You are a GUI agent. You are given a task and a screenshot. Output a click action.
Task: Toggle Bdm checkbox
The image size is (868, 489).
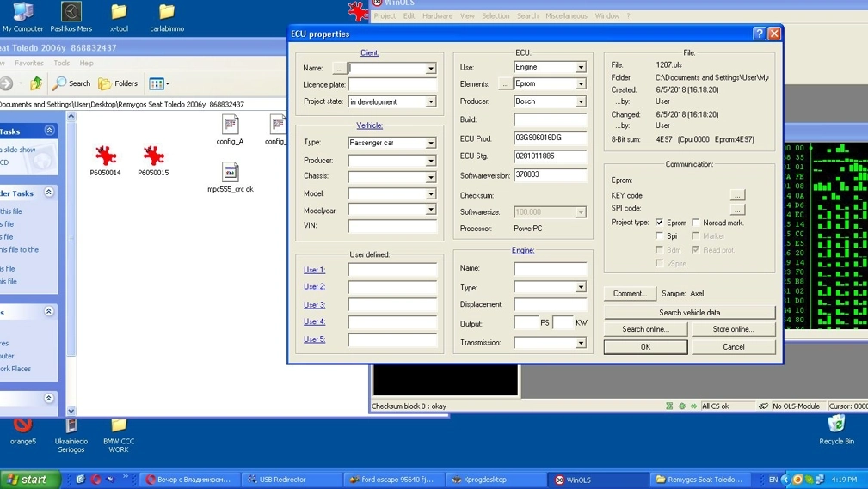coord(659,249)
